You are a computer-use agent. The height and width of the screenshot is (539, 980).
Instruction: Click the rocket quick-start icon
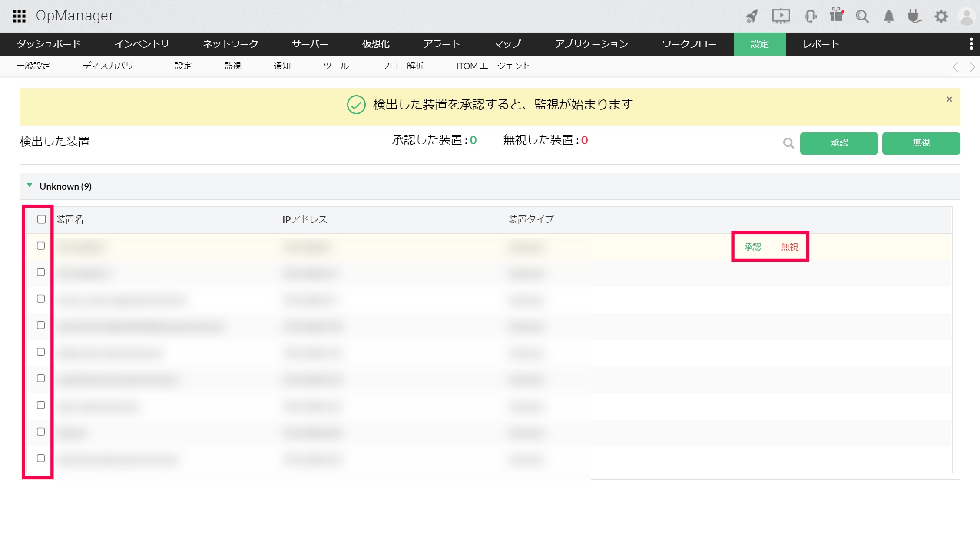pos(752,17)
